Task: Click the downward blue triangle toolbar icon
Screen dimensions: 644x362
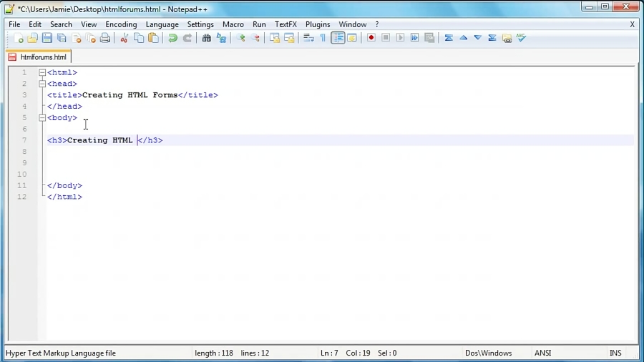Action: [478, 38]
